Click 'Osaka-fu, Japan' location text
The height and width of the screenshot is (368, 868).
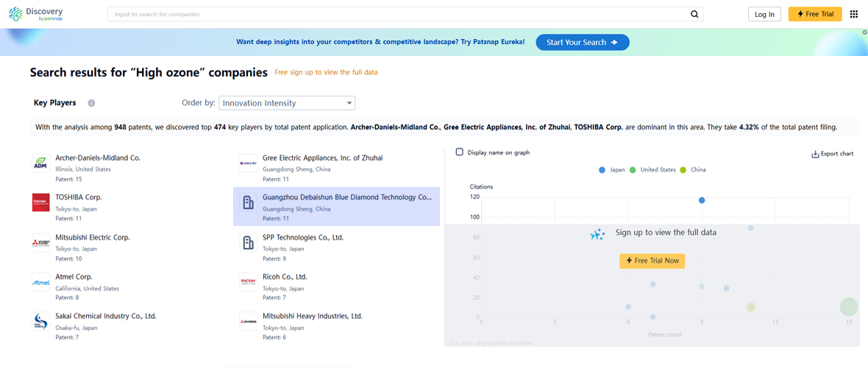(76, 328)
